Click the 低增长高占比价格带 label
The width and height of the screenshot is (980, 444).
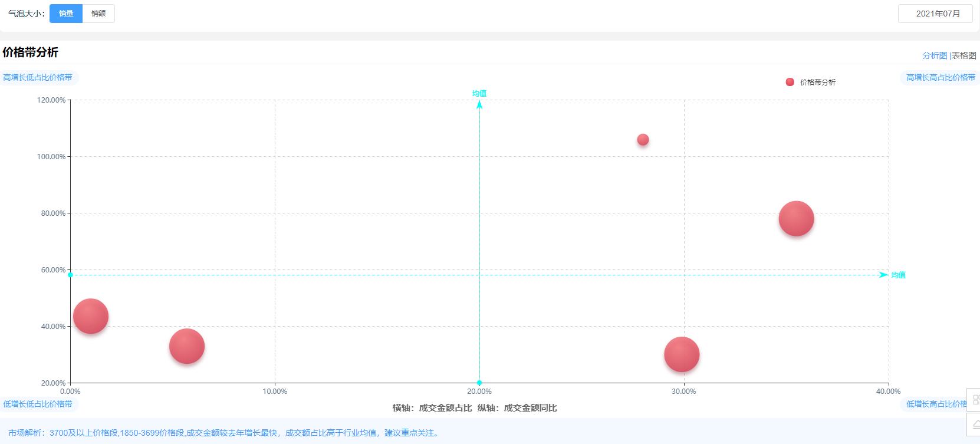point(936,404)
